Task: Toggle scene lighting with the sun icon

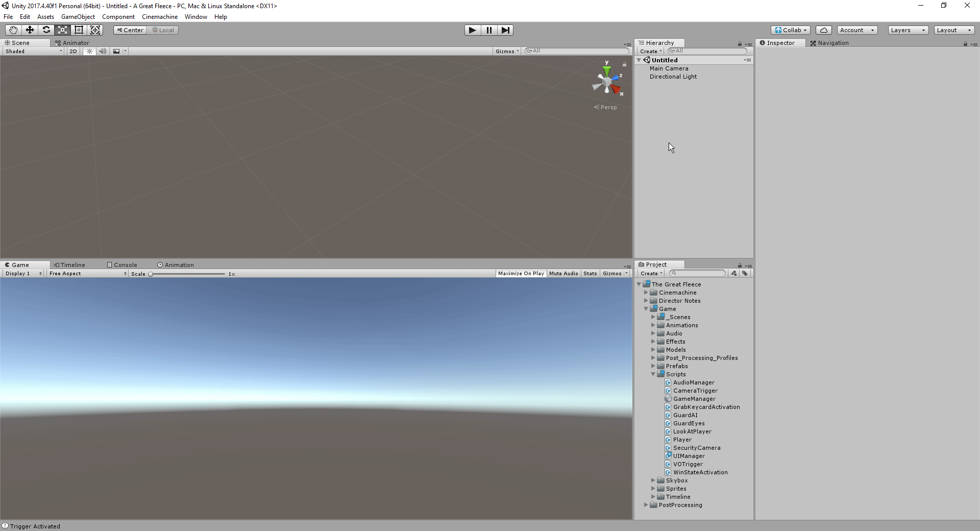Action: point(89,51)
